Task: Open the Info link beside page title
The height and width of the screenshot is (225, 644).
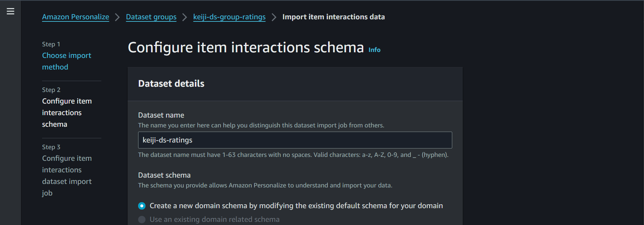Action: tap(374, 50)
